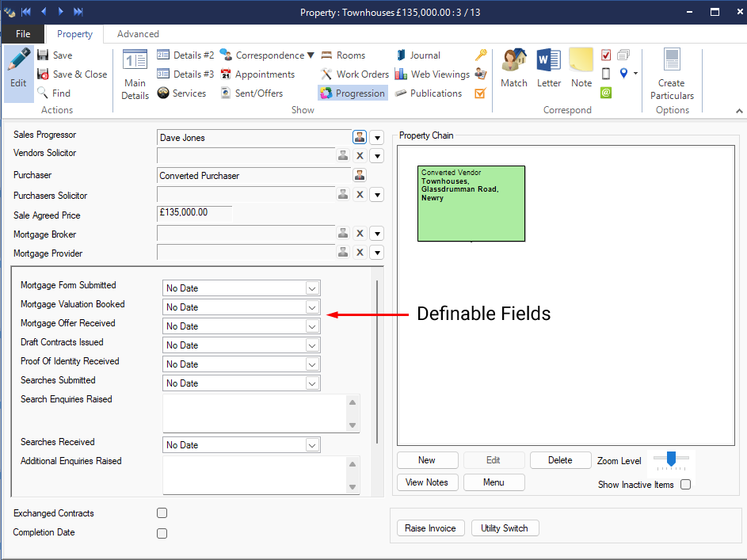Open the map pin dropdown arrow
Viewport: 747px width, 560px height.
click(x=635, y=74)
